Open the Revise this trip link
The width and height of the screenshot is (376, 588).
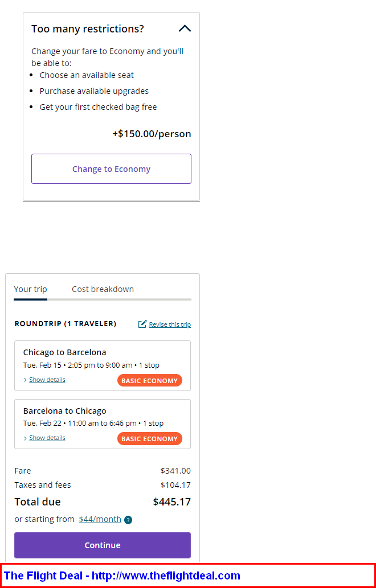tap(170, 324)
